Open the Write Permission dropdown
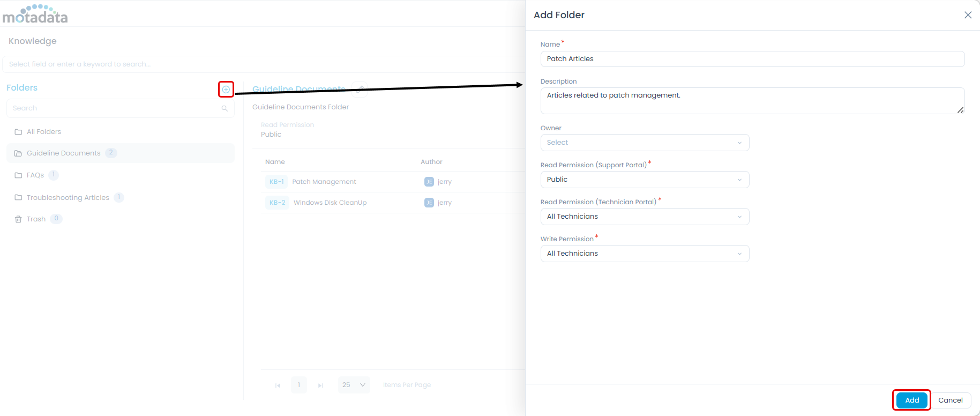Viewport: 980px width, 416px height. point(645,254)
